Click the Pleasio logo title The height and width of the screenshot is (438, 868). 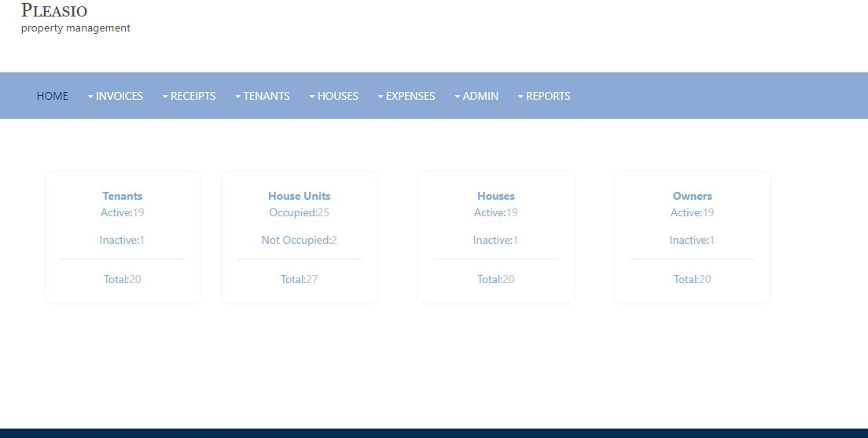pyautogui.click(x=54, y=11)
